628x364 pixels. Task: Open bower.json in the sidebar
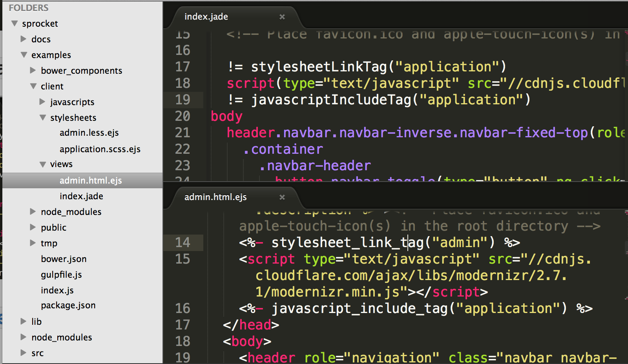click(64, 259)
